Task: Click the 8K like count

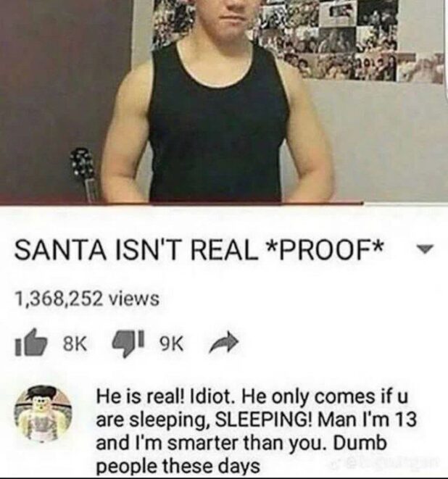Action: coord(75,344)
